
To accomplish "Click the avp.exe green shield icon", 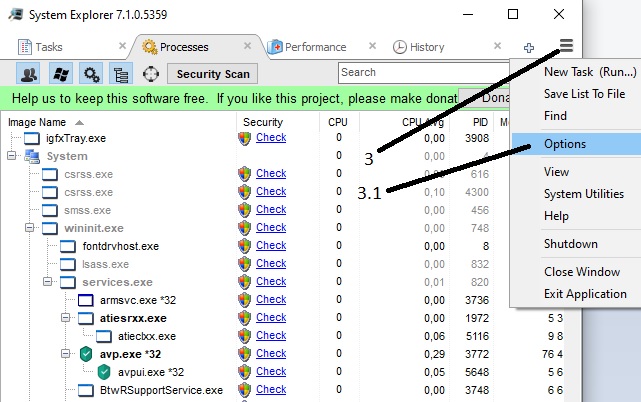I will 86,354.
